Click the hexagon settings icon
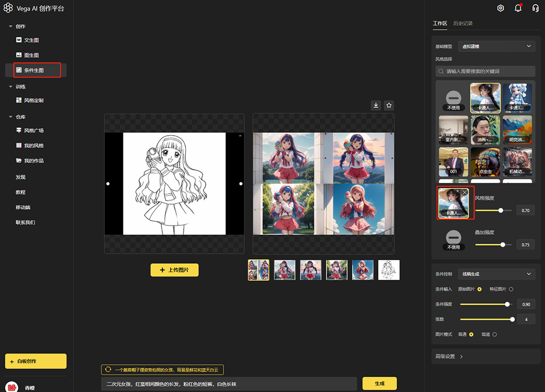Screen dimensions: 545x392 point(500,8)
